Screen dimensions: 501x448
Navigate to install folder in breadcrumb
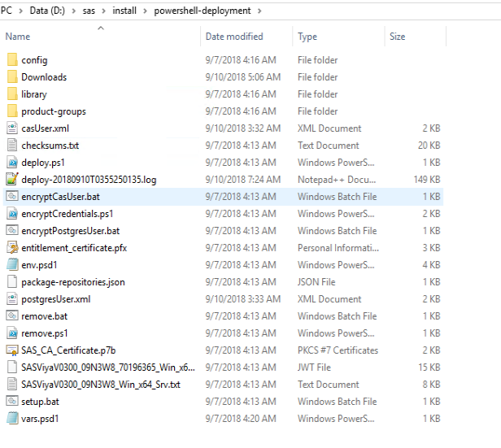pos(124,11)
